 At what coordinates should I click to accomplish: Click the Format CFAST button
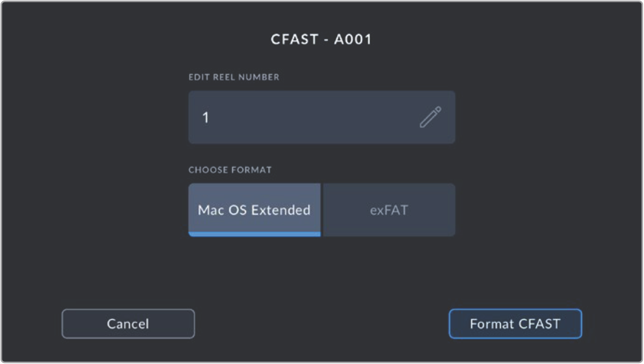click(x=515, y=324)
